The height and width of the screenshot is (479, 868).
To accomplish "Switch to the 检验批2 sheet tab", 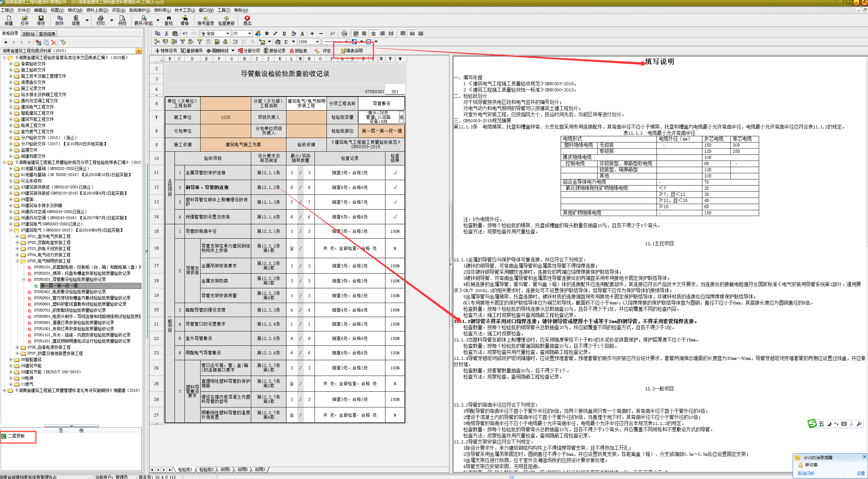I will 206,469.
